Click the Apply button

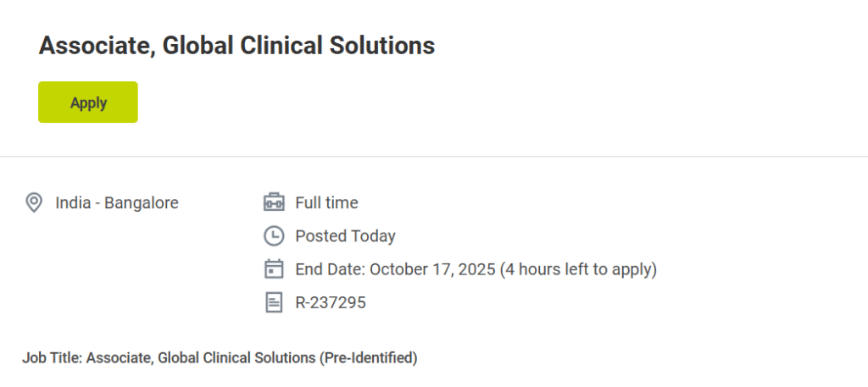click(88, 102)
